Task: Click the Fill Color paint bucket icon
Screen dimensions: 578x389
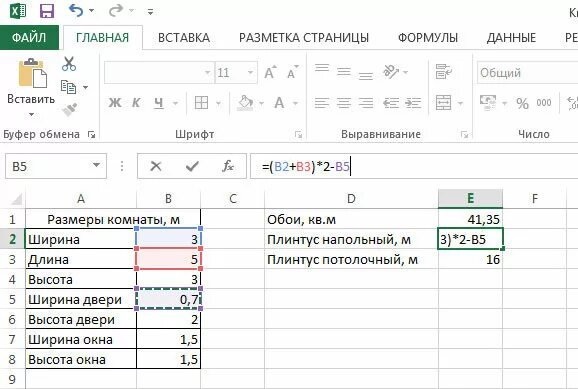Action: point(246,103)
